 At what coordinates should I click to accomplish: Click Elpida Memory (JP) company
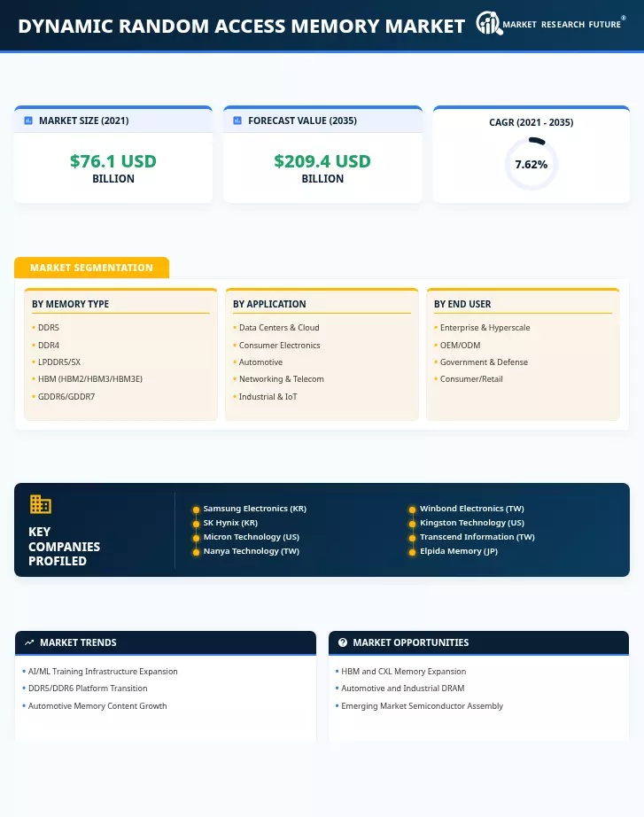[459, 551]
